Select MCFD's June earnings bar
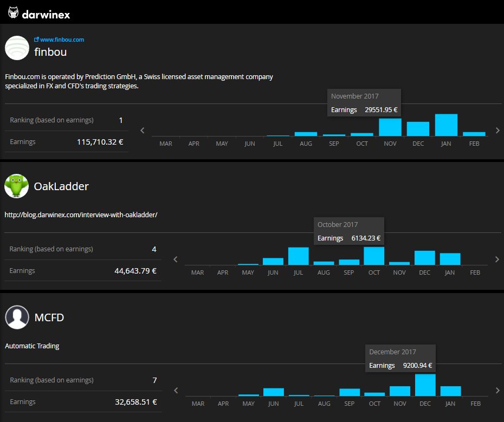The height and width of the screenshot is (422, 504). (274, 392)
